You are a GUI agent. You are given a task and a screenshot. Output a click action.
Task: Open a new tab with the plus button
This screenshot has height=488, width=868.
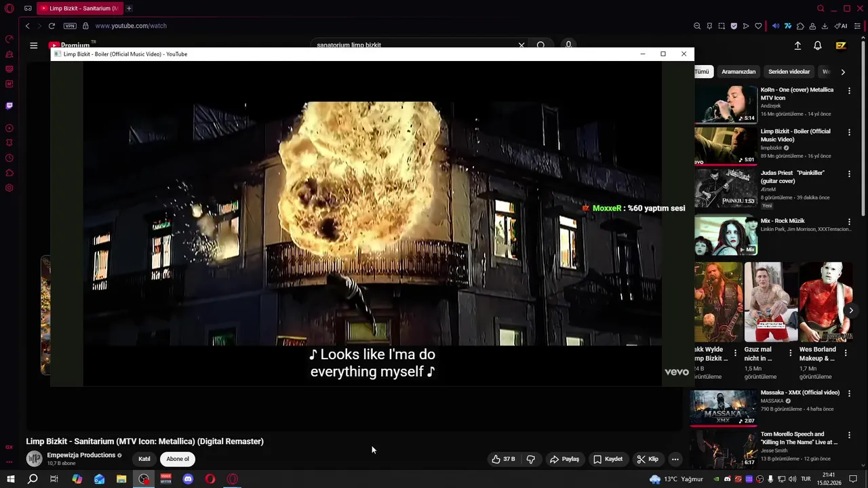click(x=129, y=9)
